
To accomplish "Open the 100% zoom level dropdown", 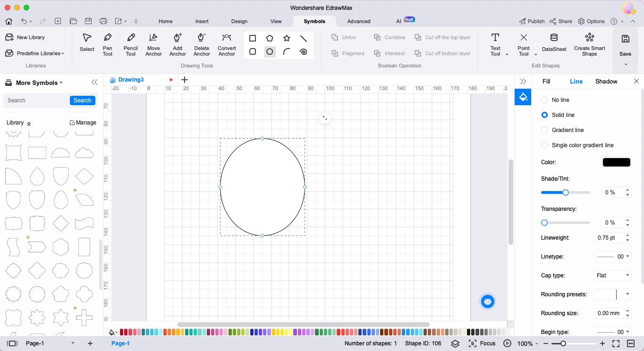I will click(x=528, y=343).
